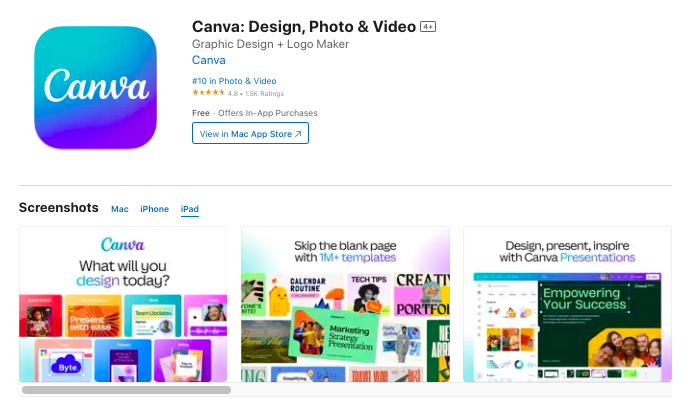
Task: Open the Canva developer link
Action: click(x=208, y=60)
